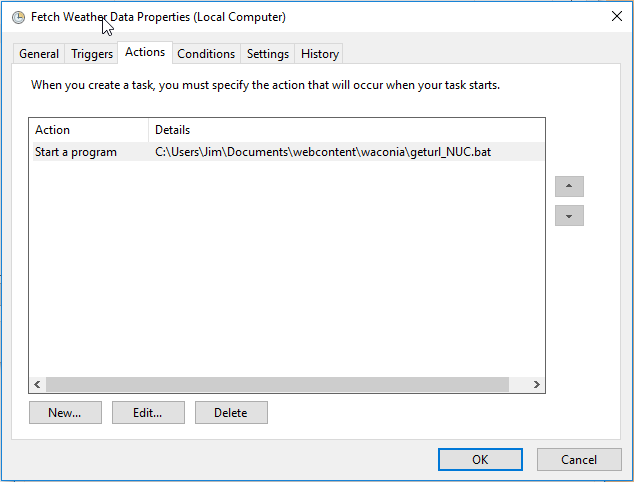
Task: Open the Triggers tab
Action: point(92,54)
